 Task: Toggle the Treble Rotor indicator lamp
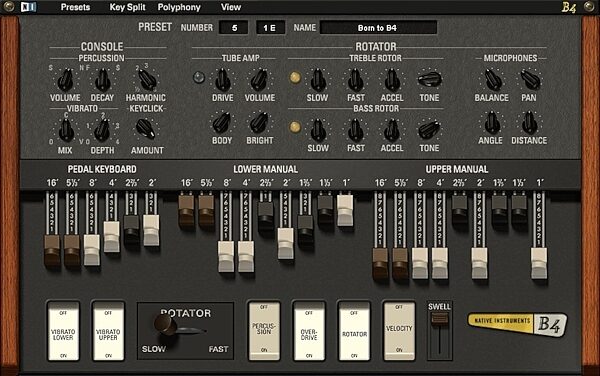tap(295, 77)
